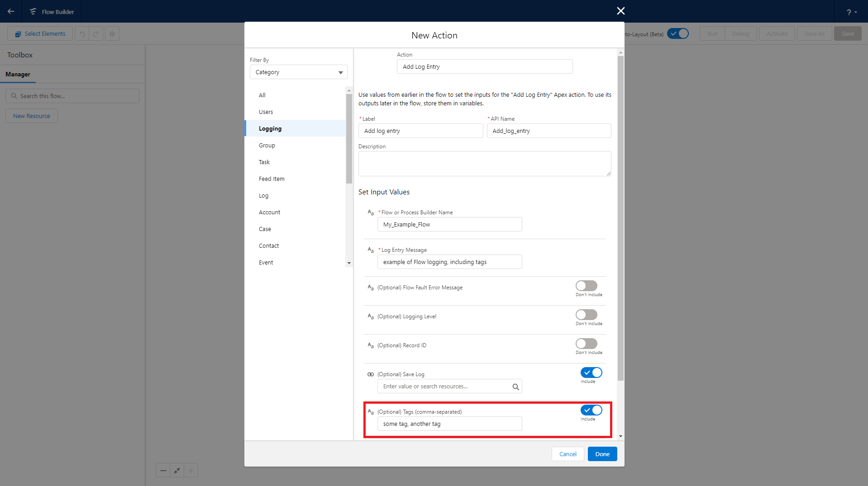Click the API Name field Add_log_entry
The image size is (868, 486).
coord(549,131)
